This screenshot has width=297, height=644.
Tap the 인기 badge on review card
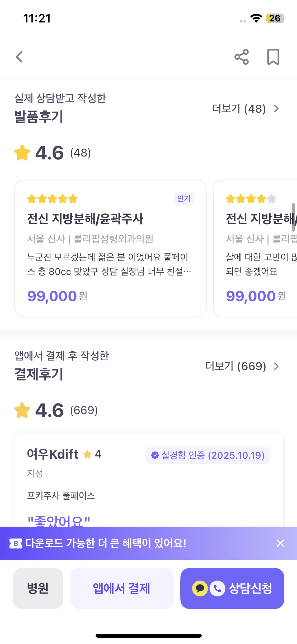[184, 199]
